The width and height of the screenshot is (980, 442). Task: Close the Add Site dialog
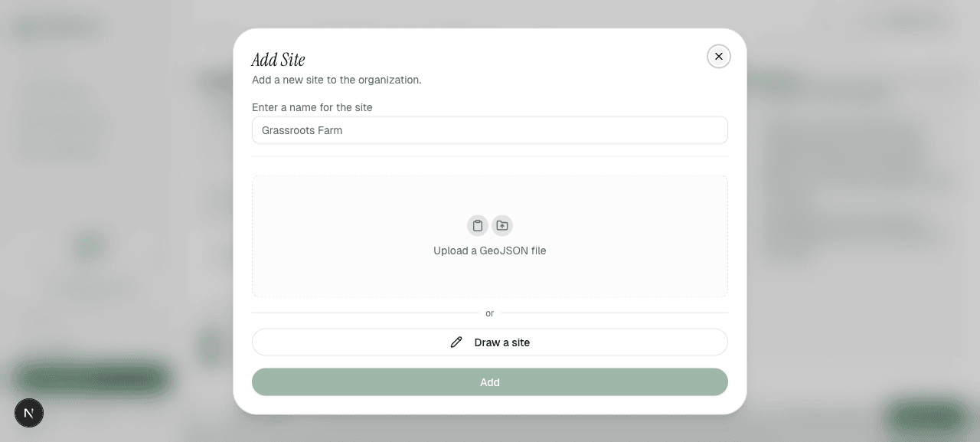click(718, 57)
